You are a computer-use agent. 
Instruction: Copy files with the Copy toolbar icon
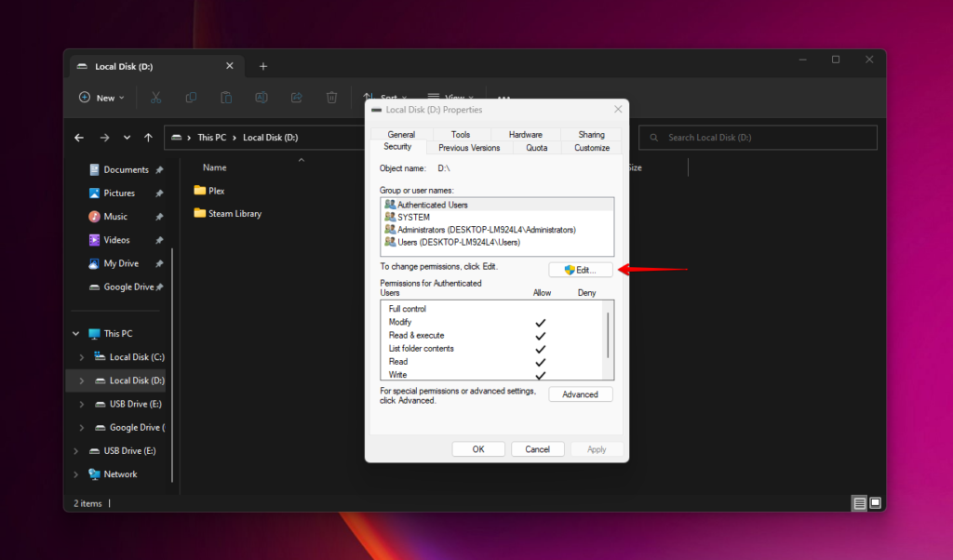(191, 98)
